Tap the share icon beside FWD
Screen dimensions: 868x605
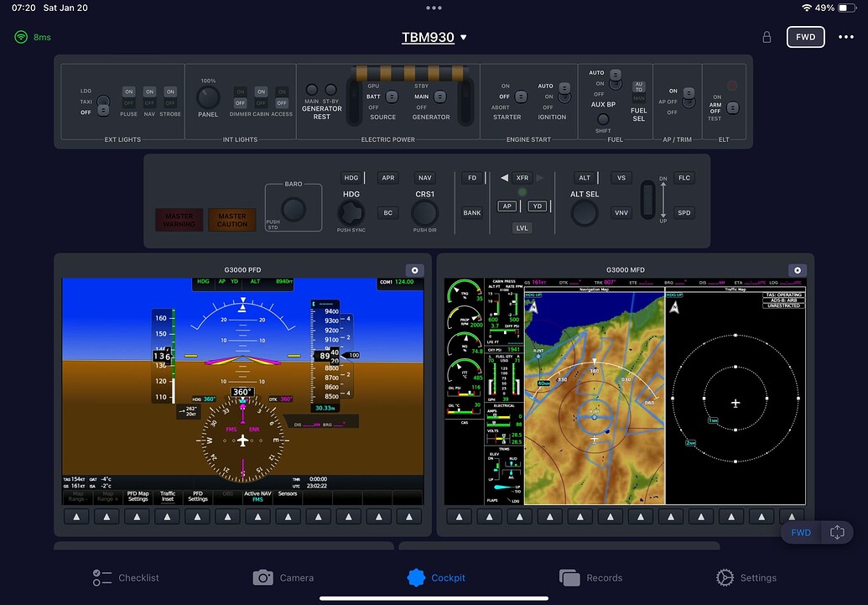(836, 532)
